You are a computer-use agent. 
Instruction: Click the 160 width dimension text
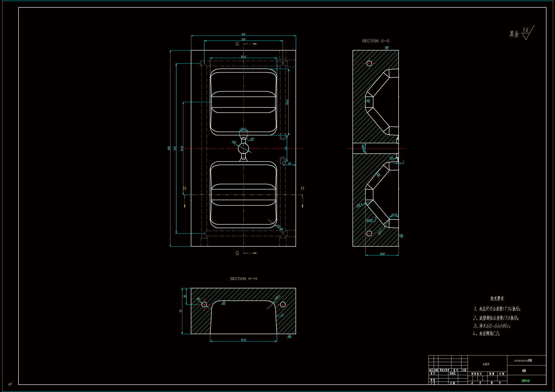click(243, 34)
